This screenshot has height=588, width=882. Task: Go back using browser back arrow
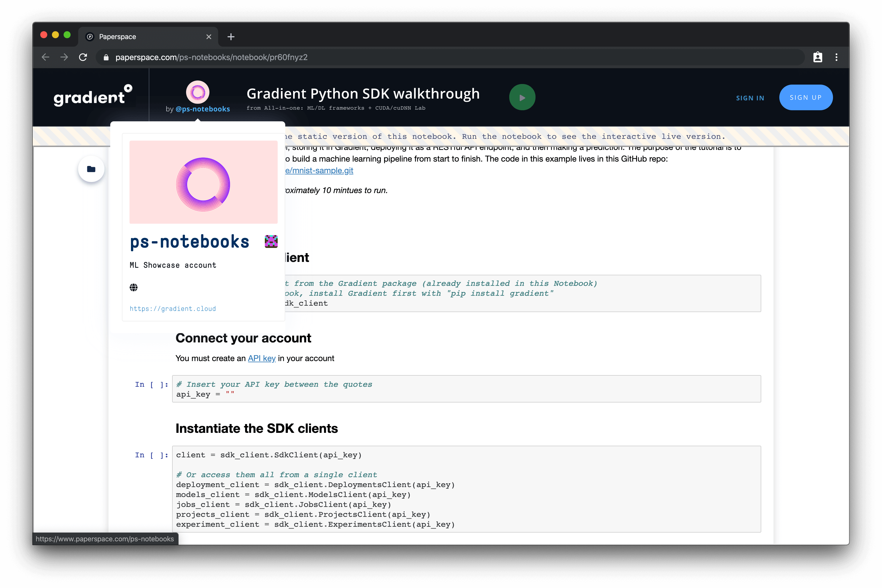[46, 57]
